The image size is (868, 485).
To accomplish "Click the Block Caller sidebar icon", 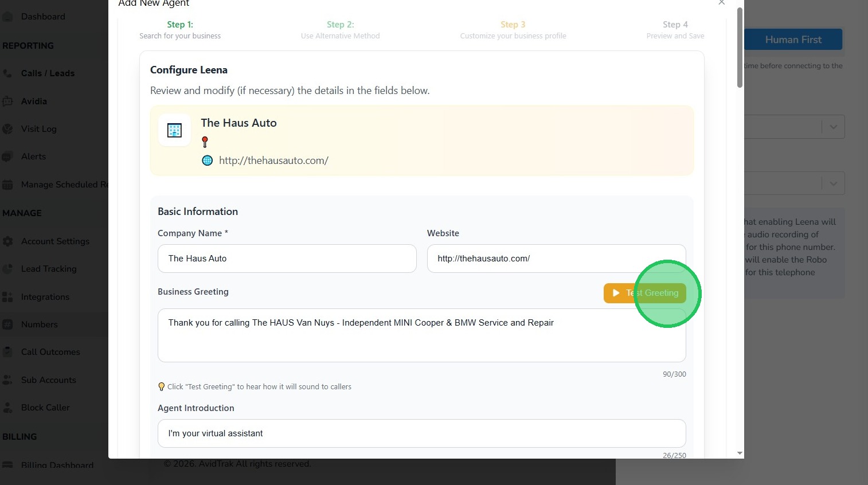I will [7, 408].
